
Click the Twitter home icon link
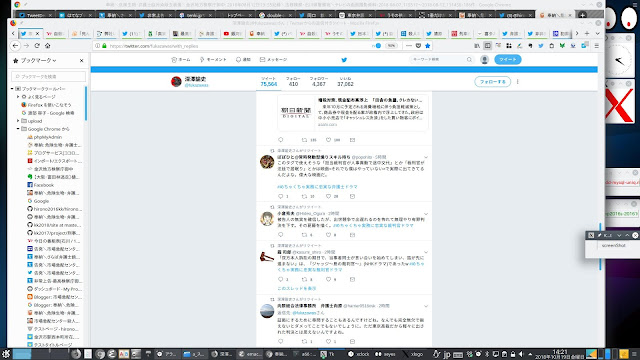point(181,60)
